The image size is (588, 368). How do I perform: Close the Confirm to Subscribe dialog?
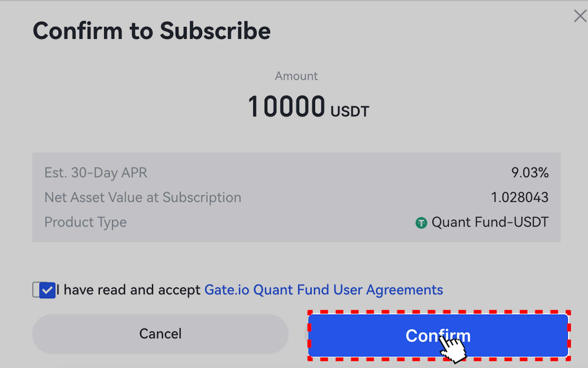point(580,16)
